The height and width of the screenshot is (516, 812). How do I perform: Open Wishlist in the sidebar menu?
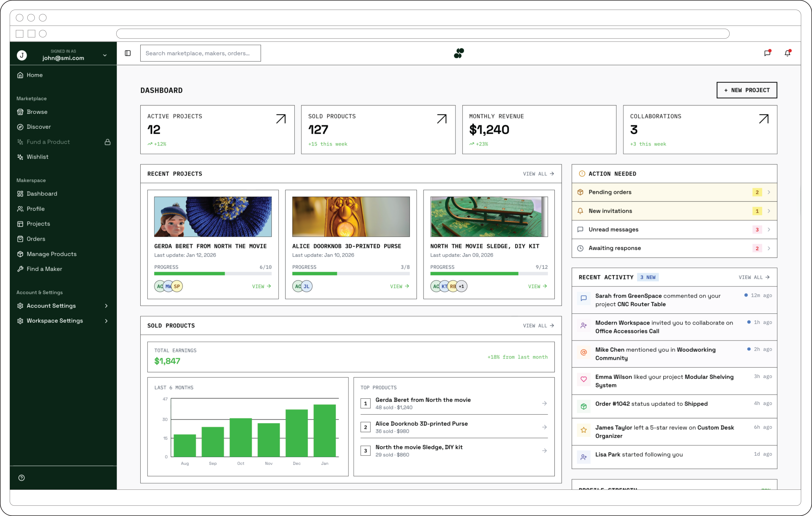click(37, 157)
